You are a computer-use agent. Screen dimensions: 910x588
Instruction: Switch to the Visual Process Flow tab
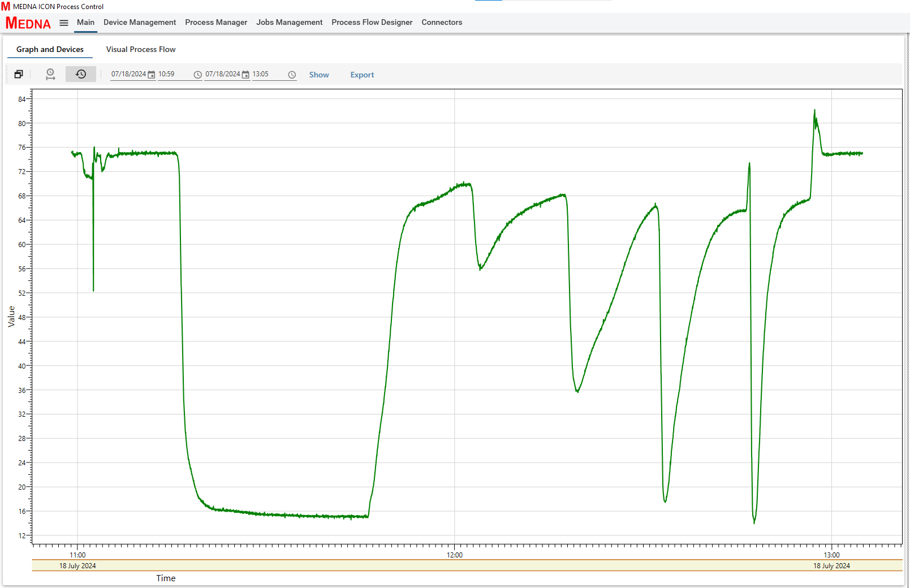click(x=141, y=50)
